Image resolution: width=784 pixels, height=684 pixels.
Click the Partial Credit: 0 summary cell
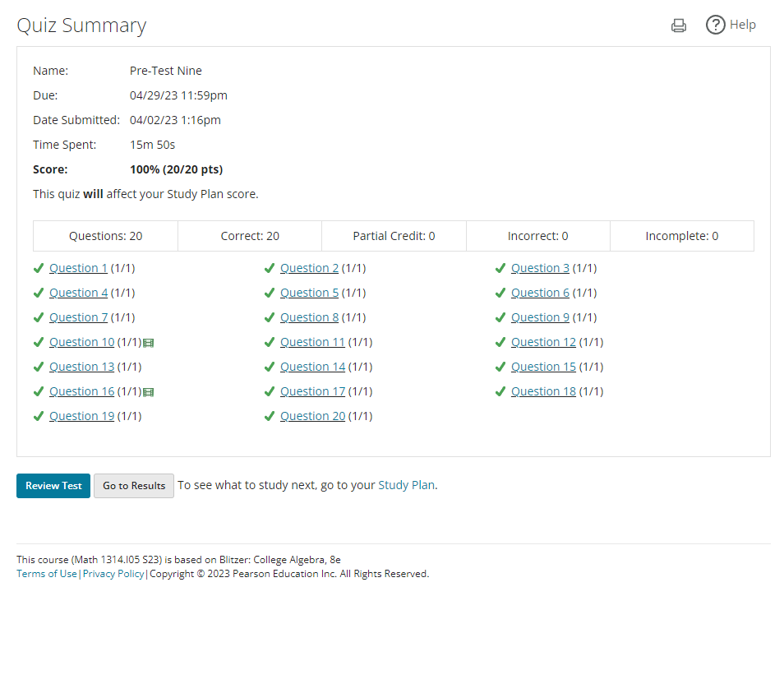tap(394, 236)
